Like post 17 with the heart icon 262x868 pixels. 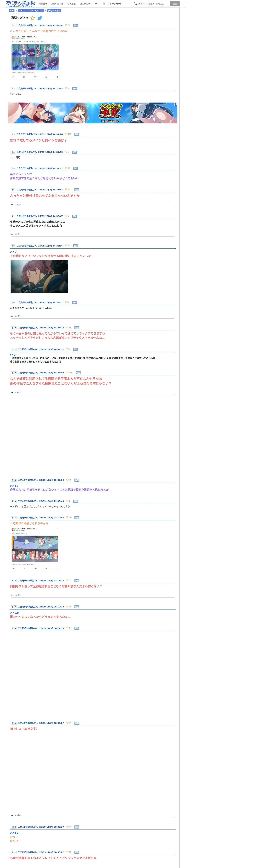(x=67, y=607)
